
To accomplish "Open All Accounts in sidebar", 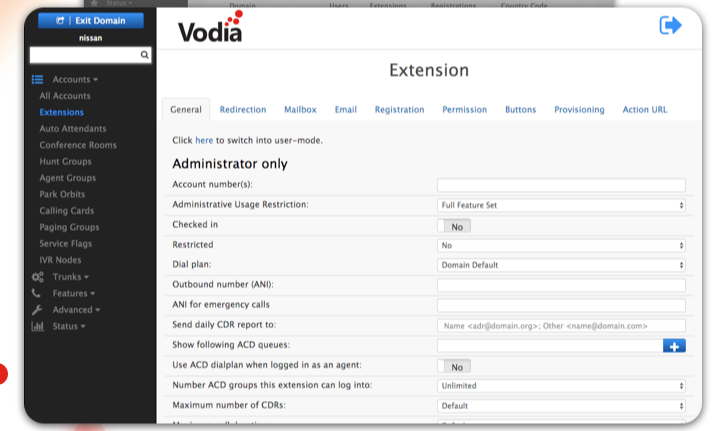I will (x=65, y=96).
